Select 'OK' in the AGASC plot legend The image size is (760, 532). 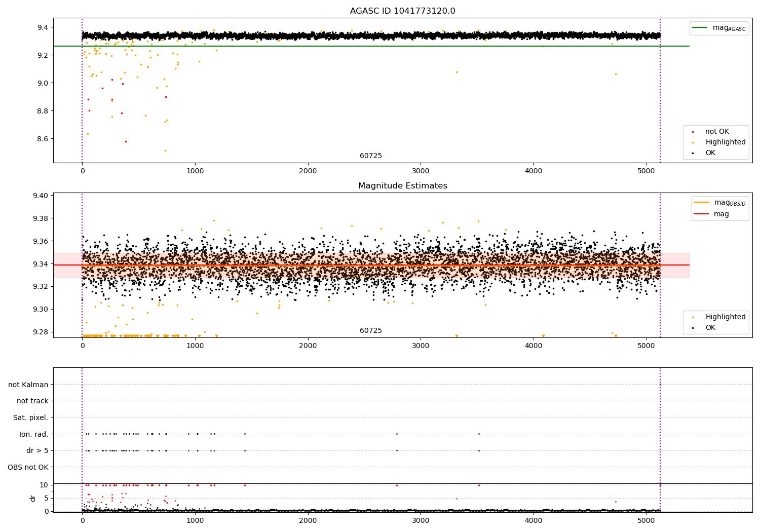[x=710, y=153]
